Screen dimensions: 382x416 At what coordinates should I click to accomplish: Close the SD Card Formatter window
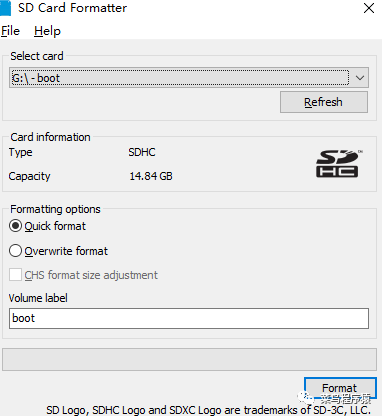pyautogui.click(x=369, y=8)
